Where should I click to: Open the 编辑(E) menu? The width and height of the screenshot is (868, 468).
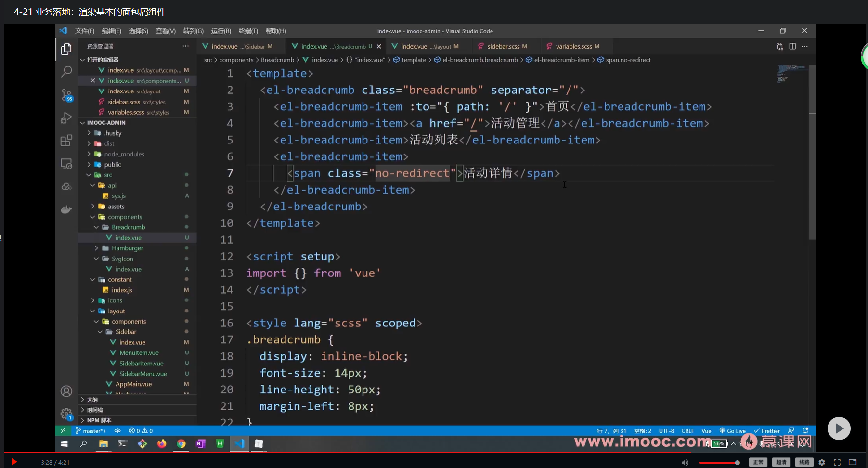111,31
